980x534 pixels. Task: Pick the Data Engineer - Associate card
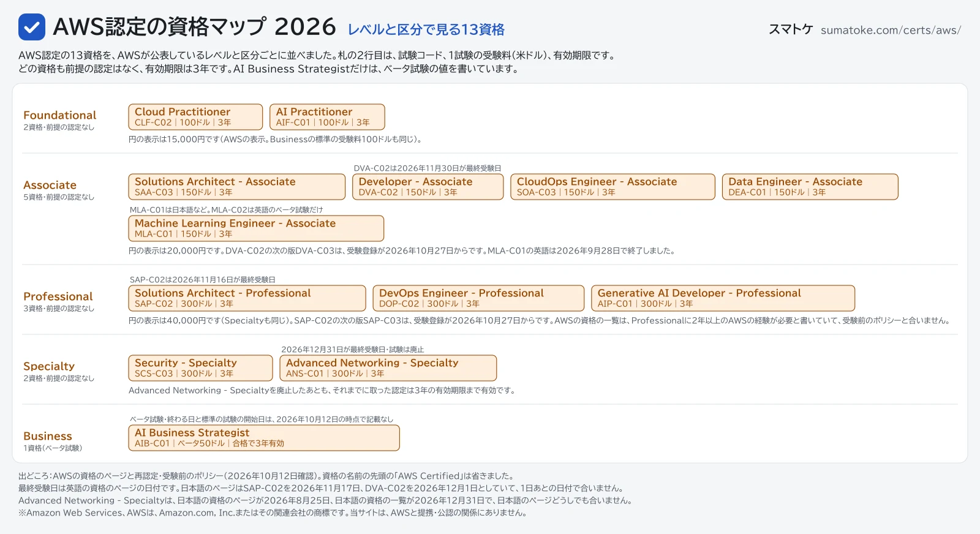coord(810,187)
